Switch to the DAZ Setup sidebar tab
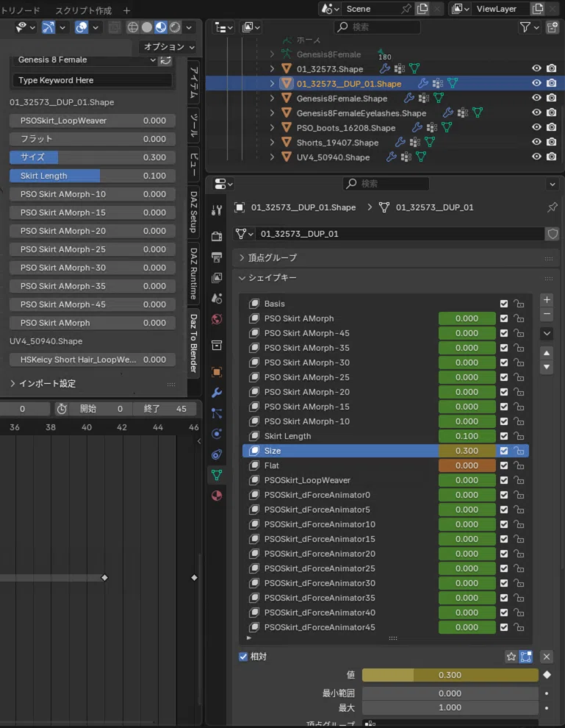This screenshot has width=565, height=728. (194, 212)
